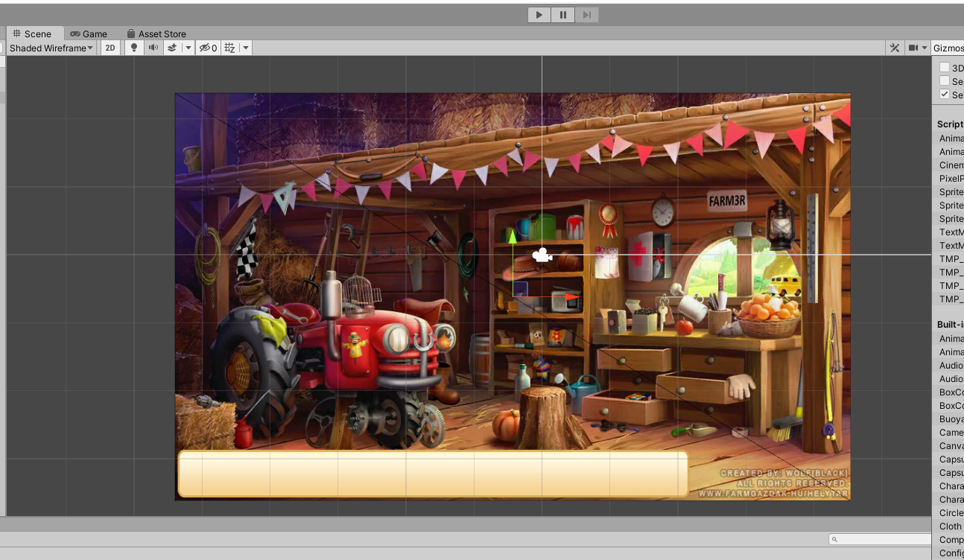Click the green Y-axis move arrow

tap(512, 237)
